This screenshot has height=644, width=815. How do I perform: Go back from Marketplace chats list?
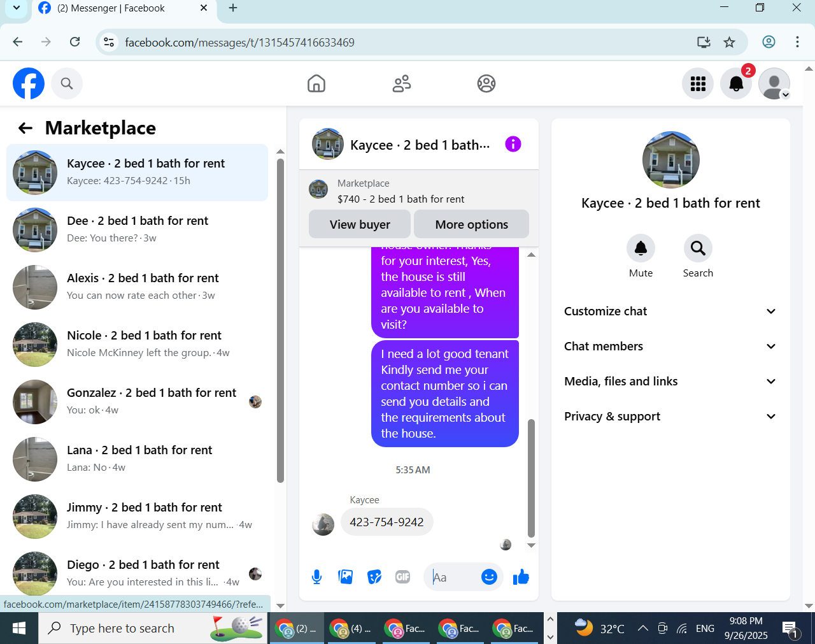pyautogui.click(x=25, y=128)
